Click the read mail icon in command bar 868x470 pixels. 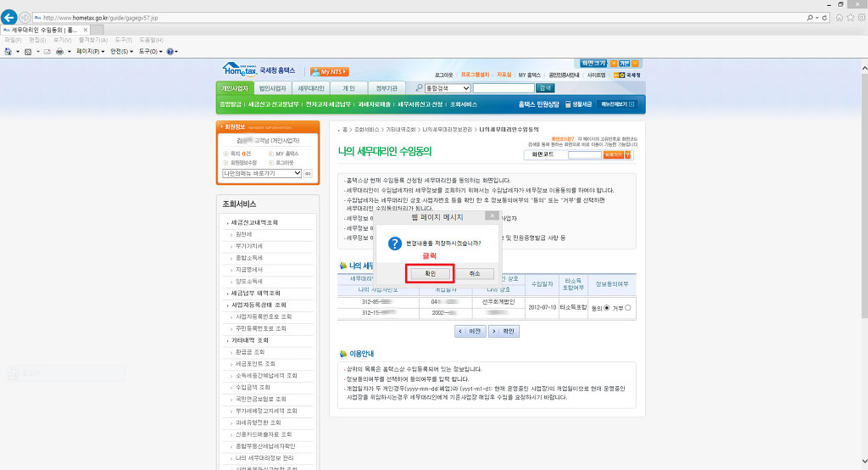47,52
